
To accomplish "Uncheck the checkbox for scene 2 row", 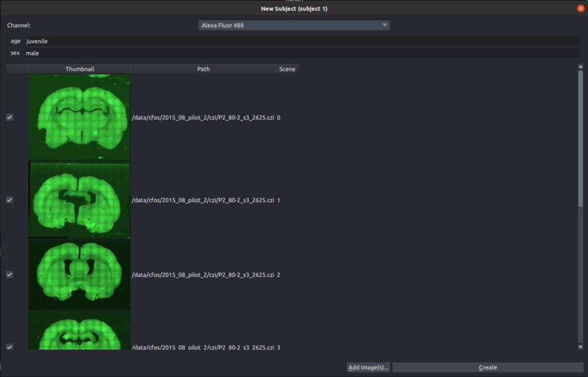I will tap(10, 275).
